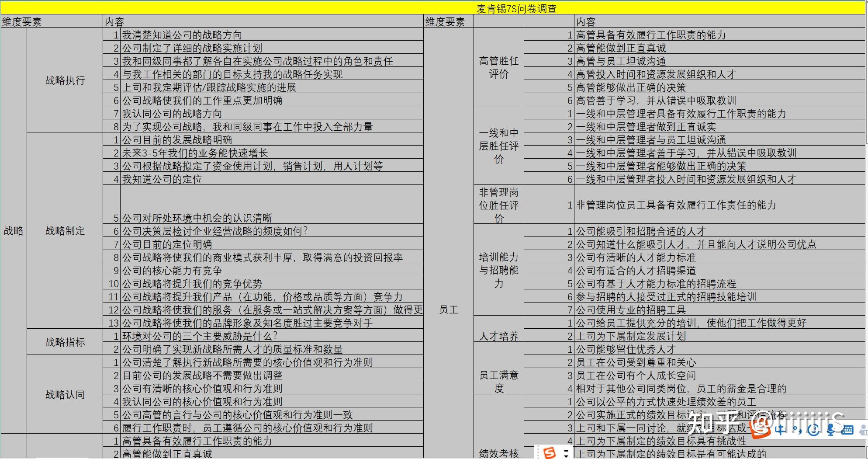Image resolution: width=868 pixels, height=459 pixels.
Task: Click the Sogou input method S logo
Action: click(x=760, y=429)
